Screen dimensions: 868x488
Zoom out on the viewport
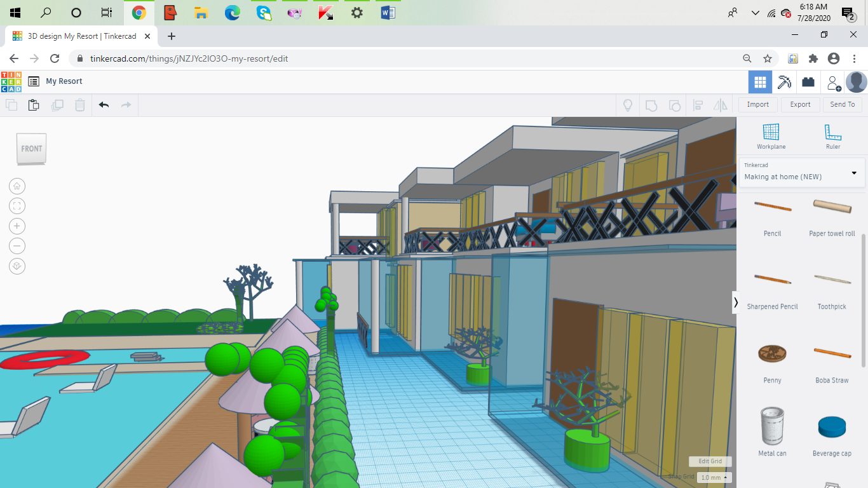17,246
